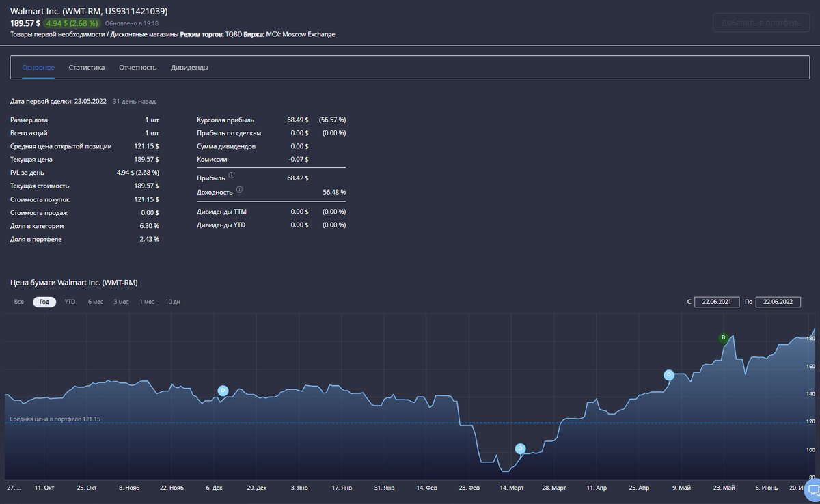This screenshot has width=820, height=504.
Task: Click the 28. Март axis label
Action: [x=553, y=488]
